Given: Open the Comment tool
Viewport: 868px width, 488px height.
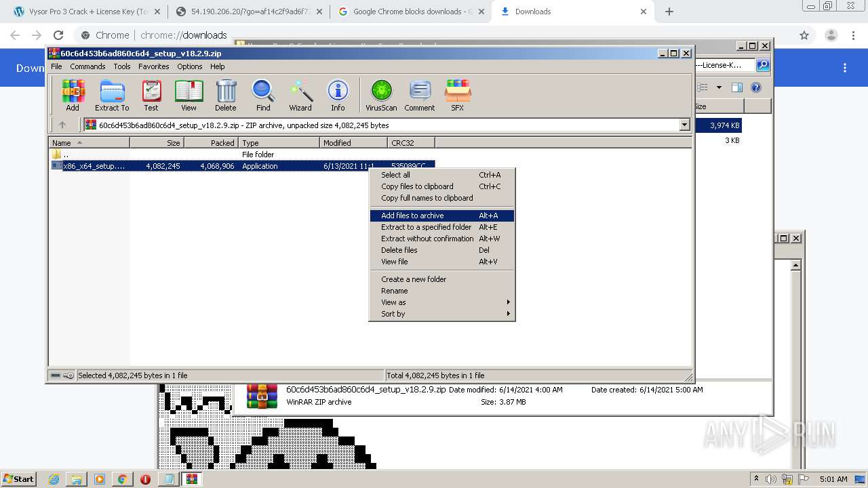Looking at the screenshot, I should tap(420, 95).
